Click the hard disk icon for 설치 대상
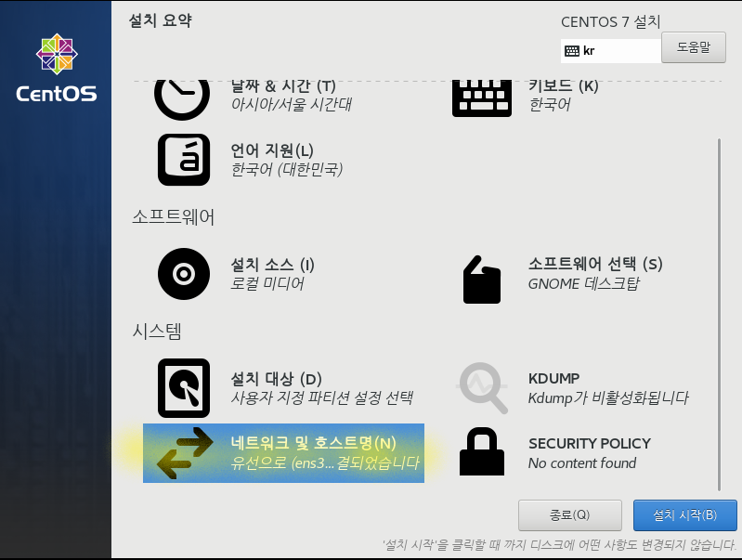The height and width of the screenshot is (560, 742). pyautogui.click(x=184, y=388)
